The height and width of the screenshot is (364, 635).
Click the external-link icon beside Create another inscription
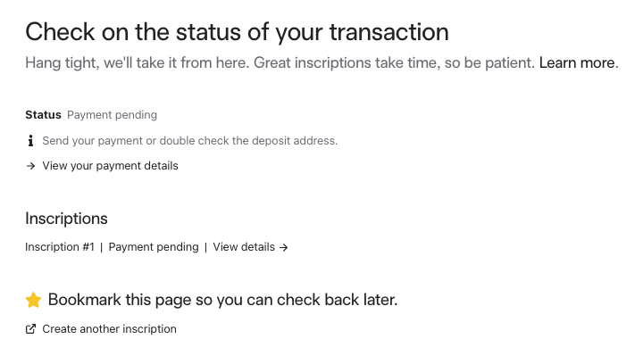30,329
